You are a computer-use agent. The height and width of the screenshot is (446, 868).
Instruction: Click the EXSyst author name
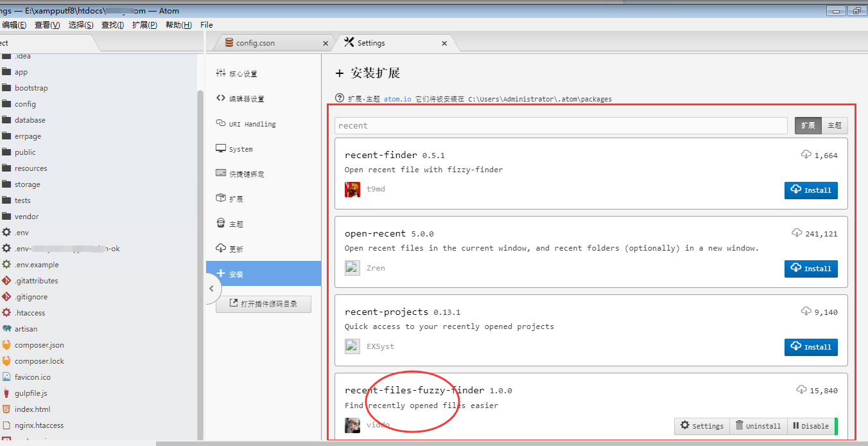click(380, 346)
